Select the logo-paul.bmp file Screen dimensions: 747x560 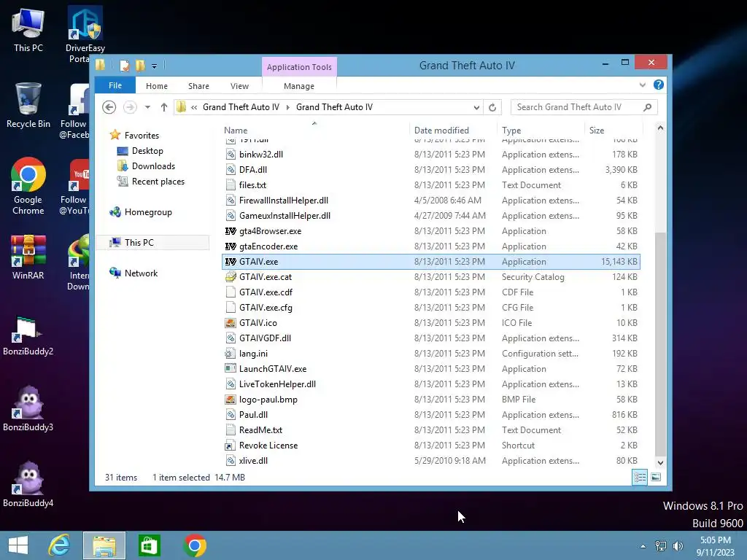pos(430,400)
